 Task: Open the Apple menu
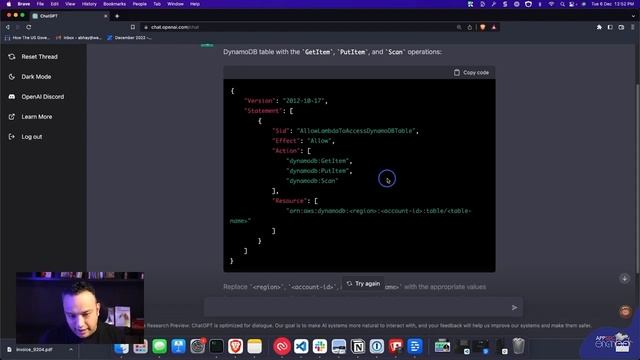[x=8, y=4]
